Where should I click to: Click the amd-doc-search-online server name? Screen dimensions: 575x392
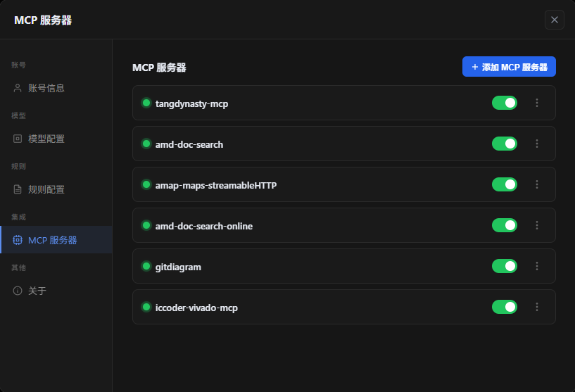[x=204, y=226]
